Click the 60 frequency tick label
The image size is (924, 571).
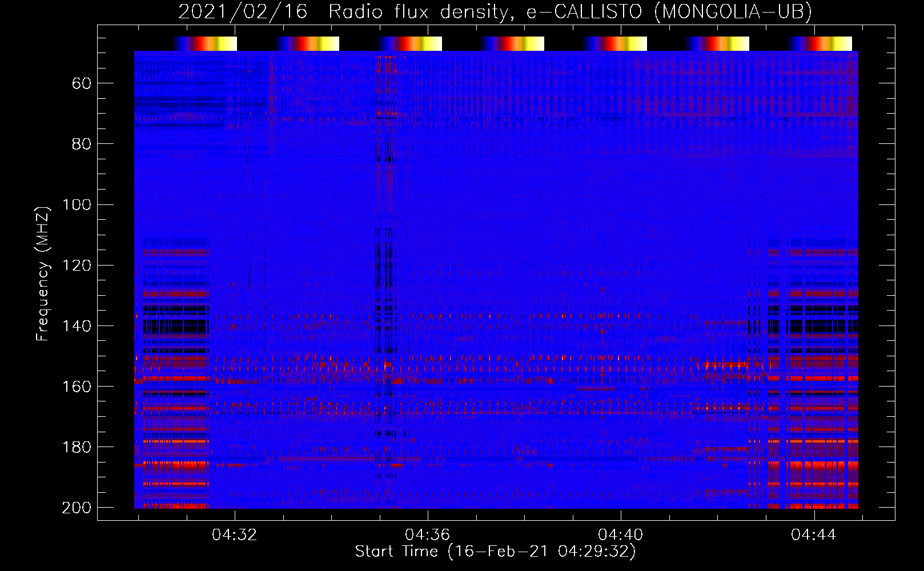[82, 84]
